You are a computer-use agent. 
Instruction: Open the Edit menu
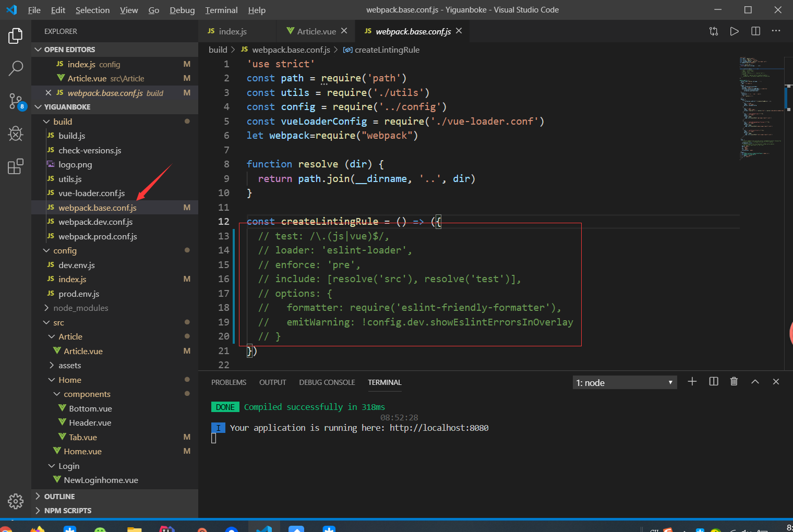click(58, 10)
